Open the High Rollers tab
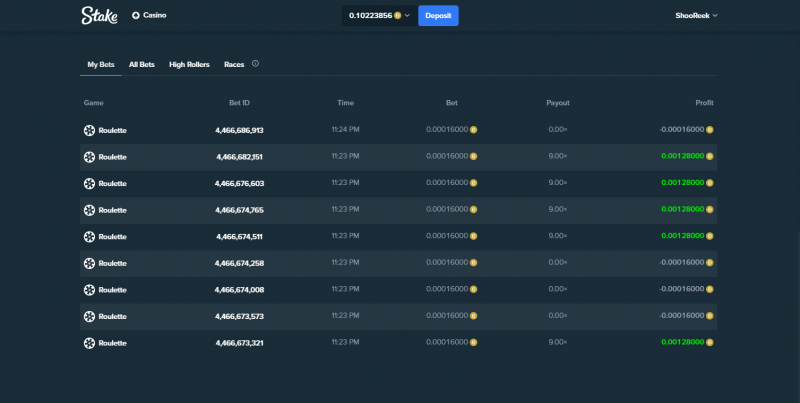 coord(189,64)
